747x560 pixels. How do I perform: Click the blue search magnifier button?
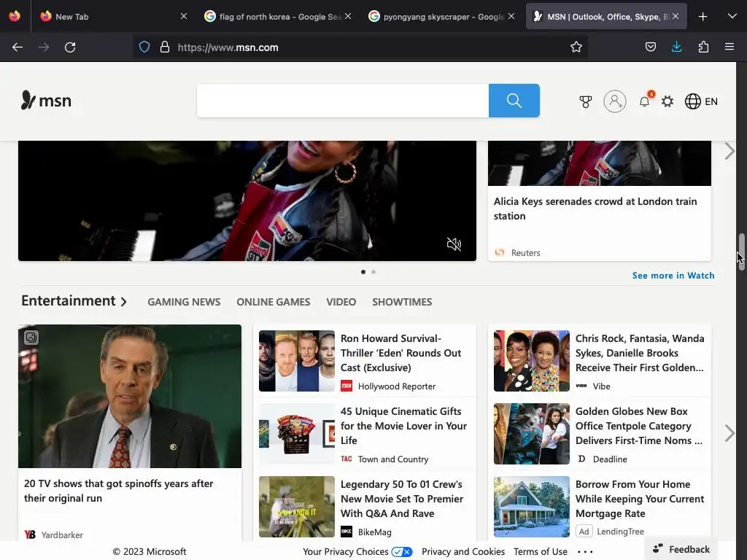pos(514,101)
